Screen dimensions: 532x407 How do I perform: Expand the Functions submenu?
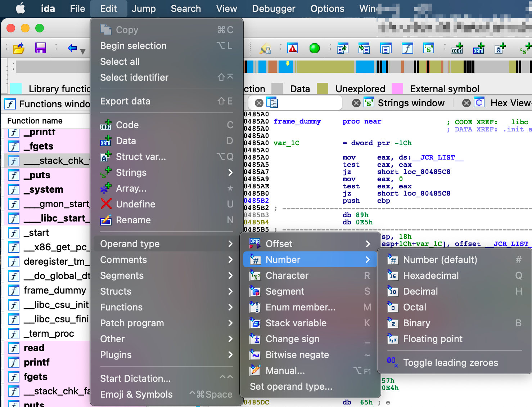(x=167, y=307)
